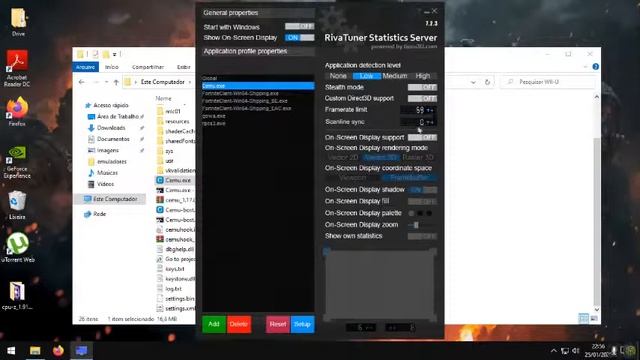The image size is (640, 360).
Task: Click the Windows Start button
Action: coord(11,351)
